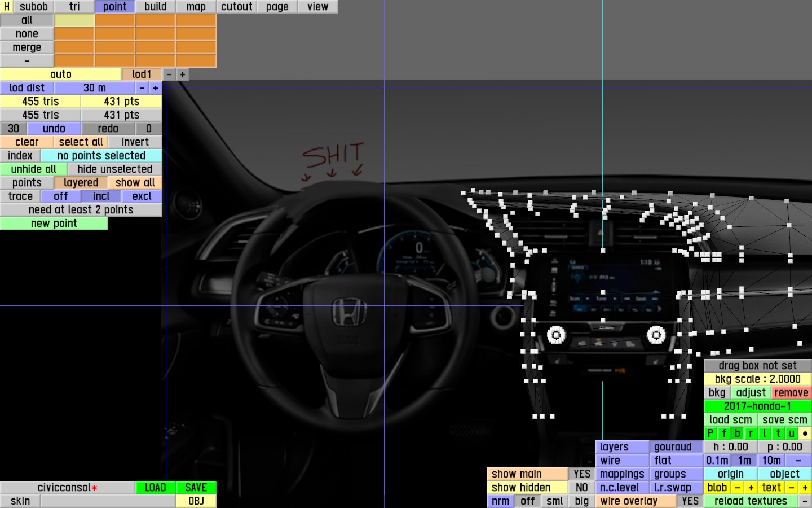Click the 30 m lod distance field

[95, 88]
